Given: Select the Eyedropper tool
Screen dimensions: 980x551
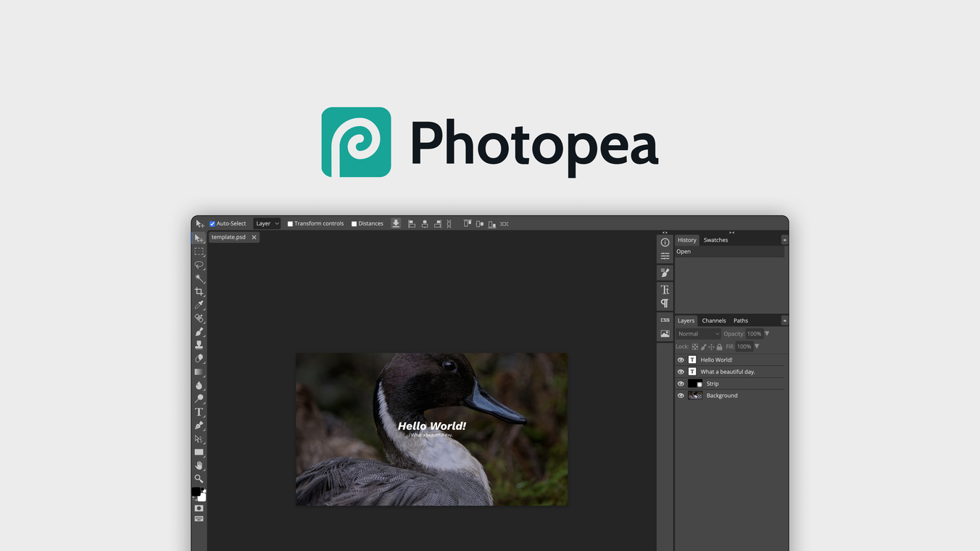Looking at the screenshot, I should click(199, 304).
